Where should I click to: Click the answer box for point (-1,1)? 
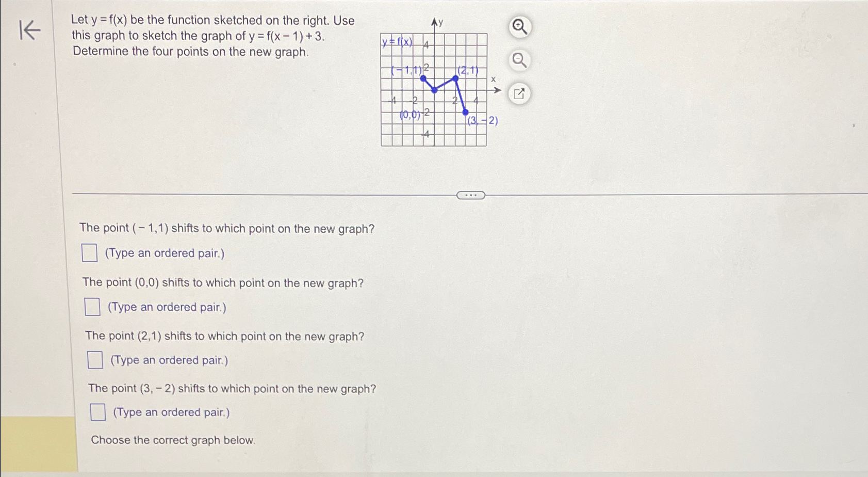(90, 252)
